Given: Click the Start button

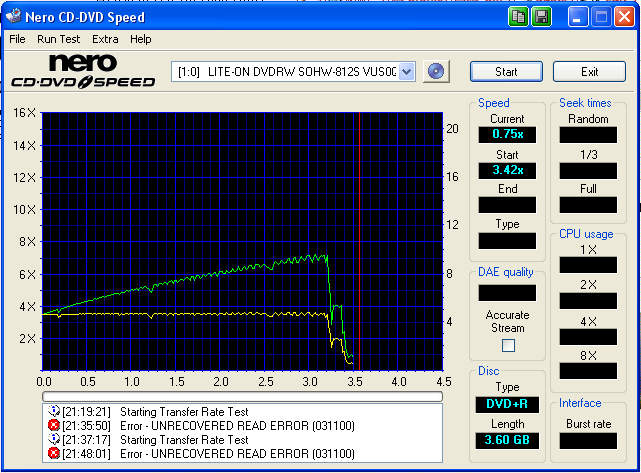Looking at the screenshot, I should click(x=506, y=72).
